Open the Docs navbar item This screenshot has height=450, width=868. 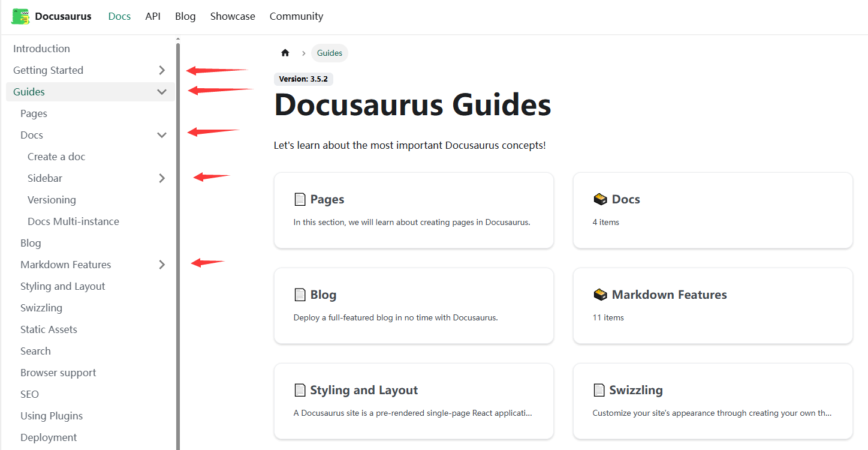pos(119,16)
